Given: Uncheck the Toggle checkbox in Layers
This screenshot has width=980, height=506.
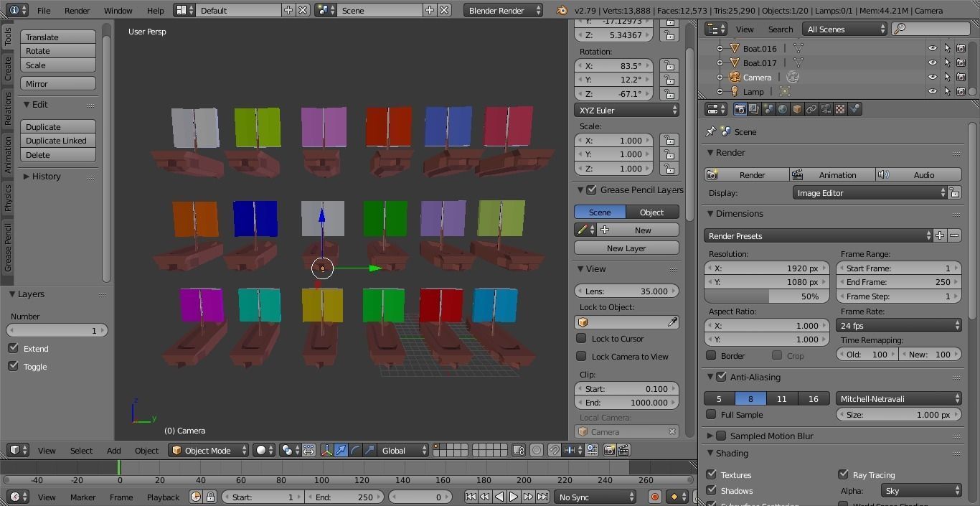Looking at the screenshot, I should (x=13, y=366).
